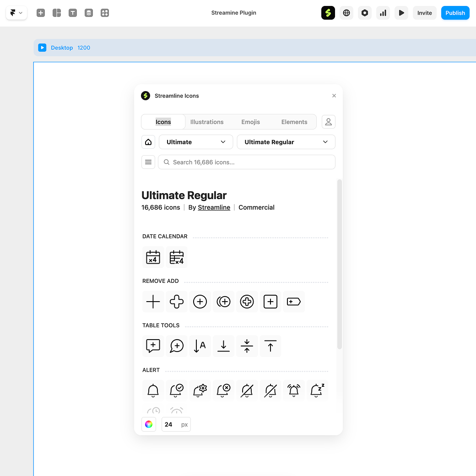The width and height of the screenshot is (476, 476).
Task: Switch to the Emojis tab
Action: pyautogui.click(x=250, y=122)
